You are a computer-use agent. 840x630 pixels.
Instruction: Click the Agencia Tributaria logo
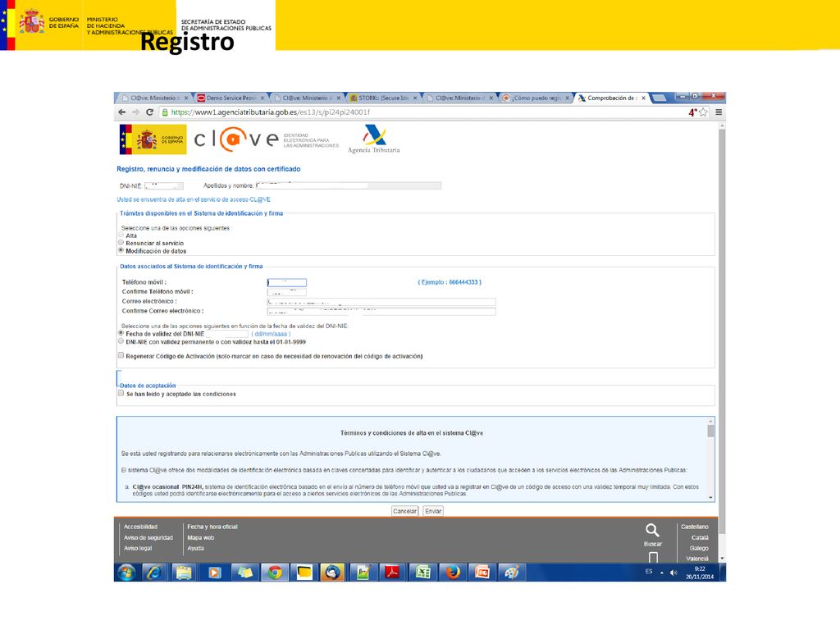pos(373,139)
